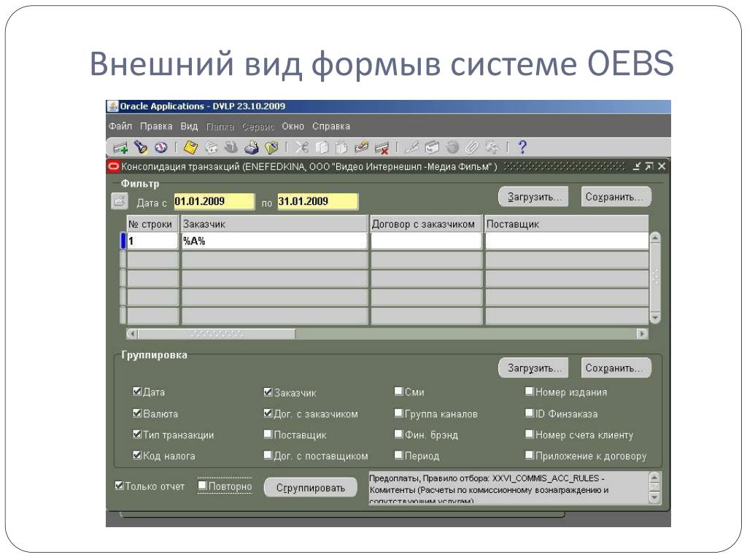747x560 pixels.
Task: Click the Заказчик cell containing %A%
Action: coord(274,241)
